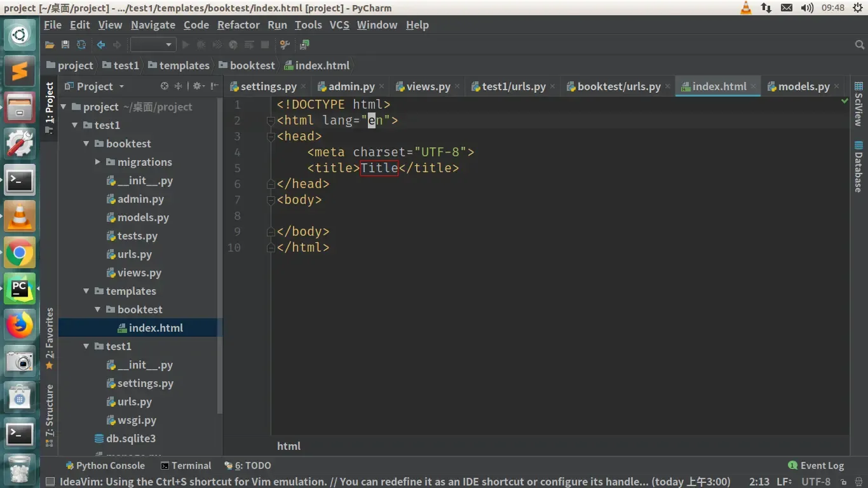Click the Profile icon in the toolbar

click(x=233, y=45)
